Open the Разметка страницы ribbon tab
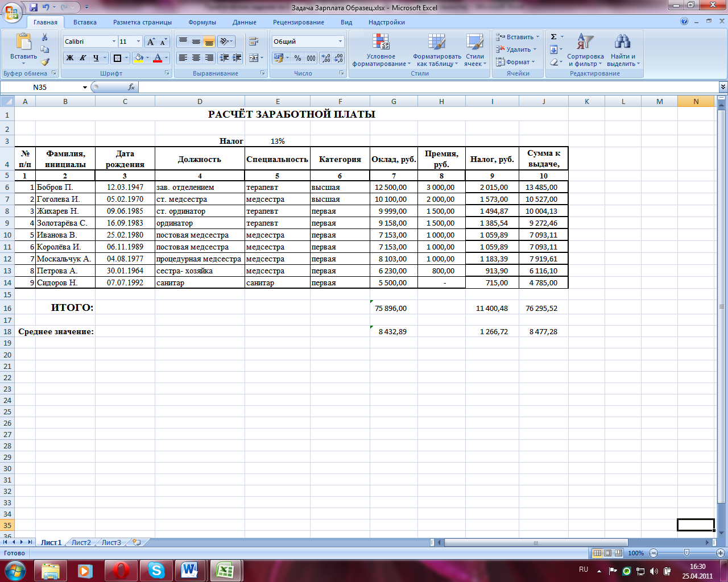The image size is (728, 582). [x=142, y=22]
